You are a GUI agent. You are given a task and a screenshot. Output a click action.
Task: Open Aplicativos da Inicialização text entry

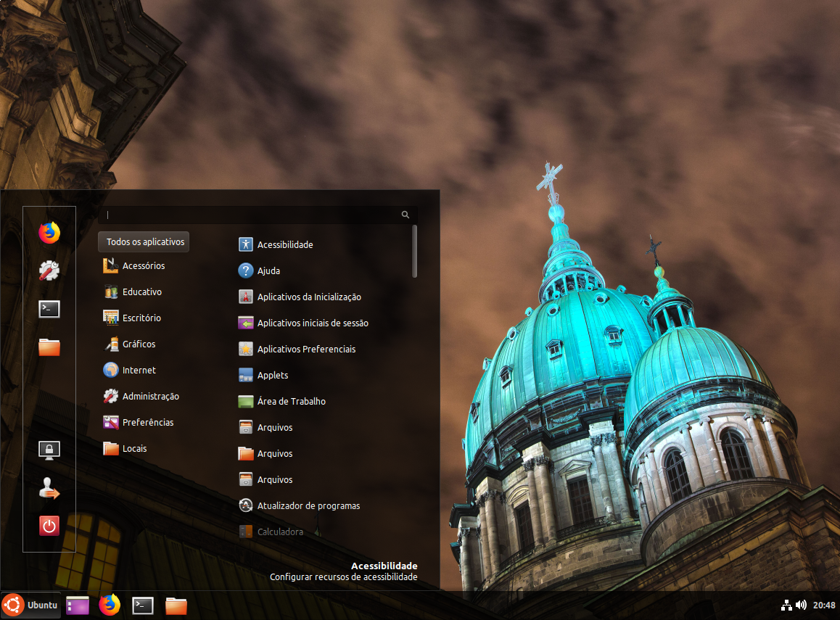(x=309, y=297)
